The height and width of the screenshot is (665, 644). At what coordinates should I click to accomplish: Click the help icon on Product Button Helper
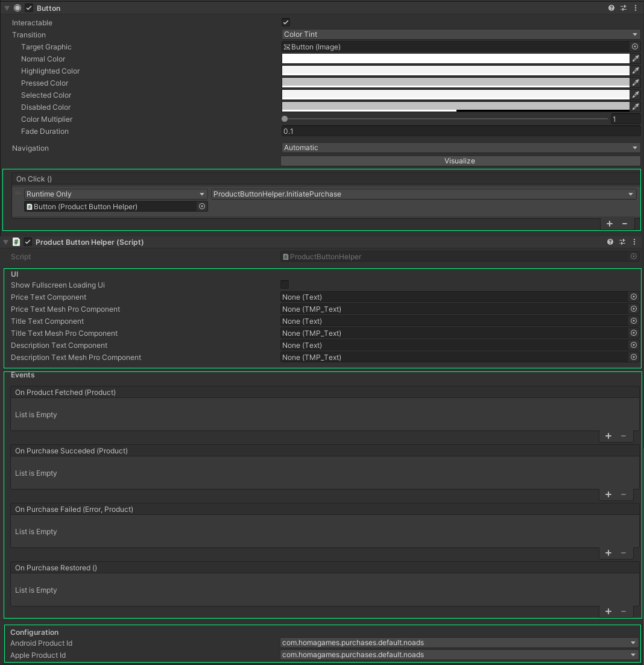(x=610, y=242)
